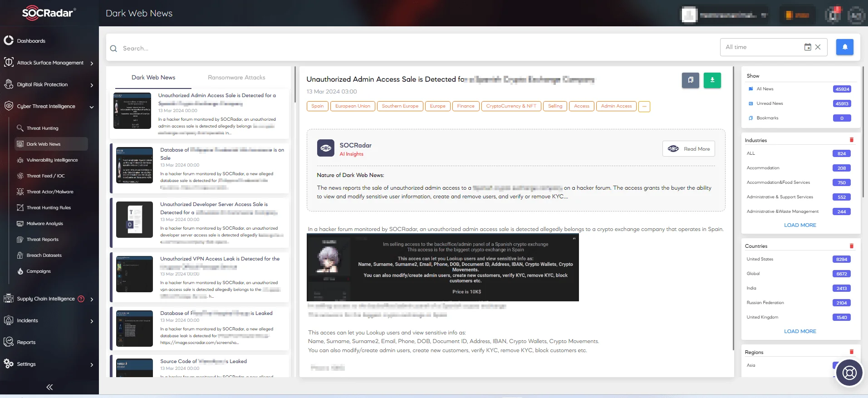The height and width of the screenshot is (398, 868).
Task: Click the help icon beside Supply Chain Intelligence
Action: coord(81,299)
